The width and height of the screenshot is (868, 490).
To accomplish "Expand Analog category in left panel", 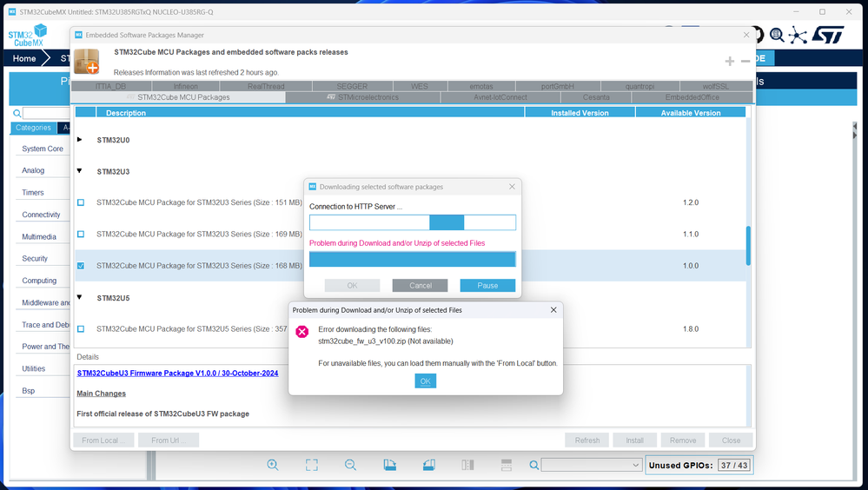I will (33, 170).
